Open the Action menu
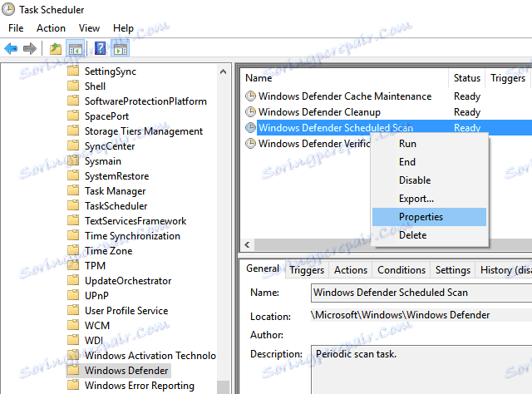Image resolution: width=532 pixels, height=394 pixels. point(51,28)
